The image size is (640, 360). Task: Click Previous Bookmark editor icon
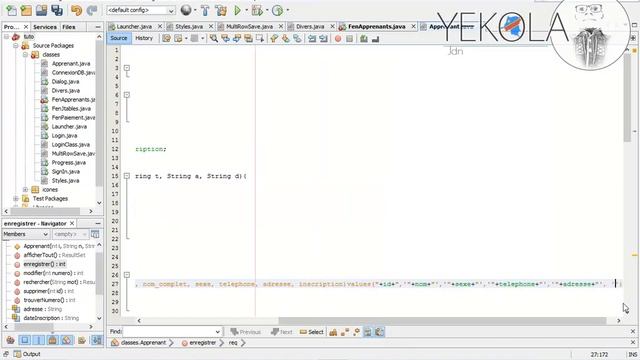(x=274, y=38)
